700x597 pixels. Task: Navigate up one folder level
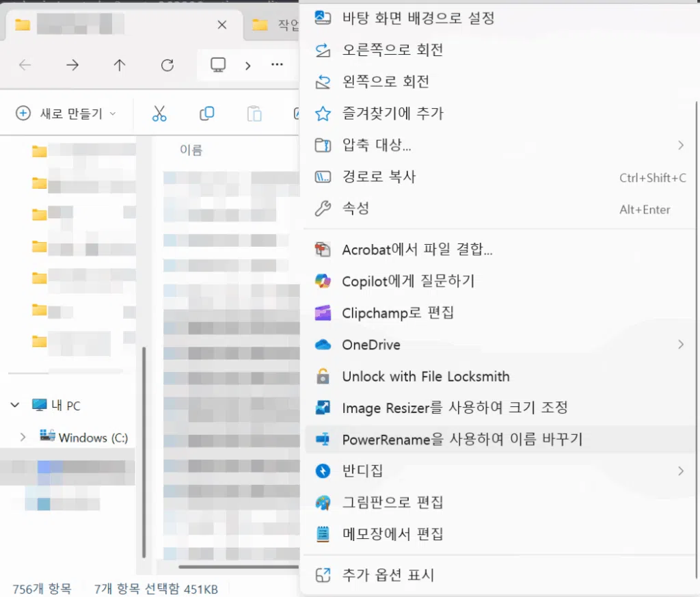[119, 65]
